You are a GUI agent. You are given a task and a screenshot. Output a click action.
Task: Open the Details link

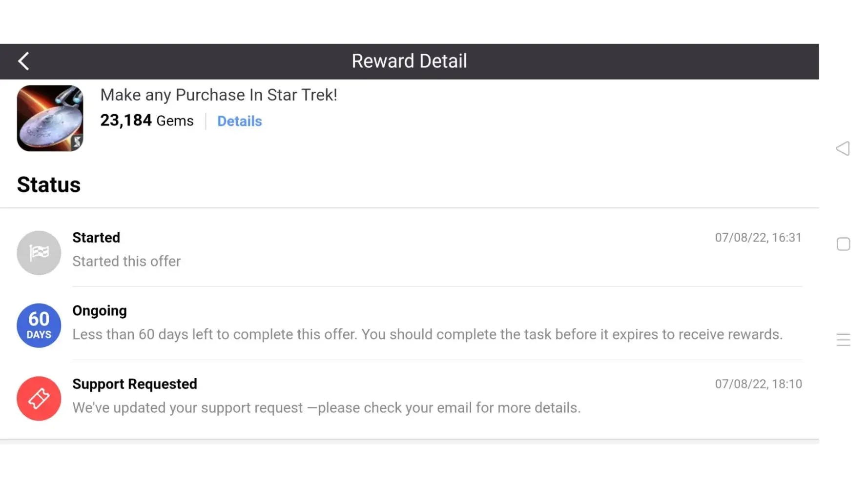pyautogui.click(x=239, y=121)
